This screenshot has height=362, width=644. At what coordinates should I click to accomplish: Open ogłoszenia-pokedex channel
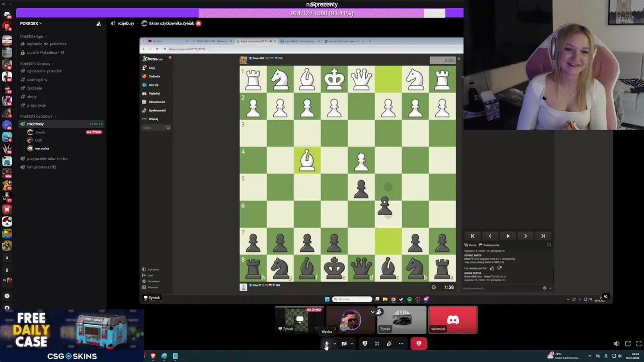tap(44, 71)
